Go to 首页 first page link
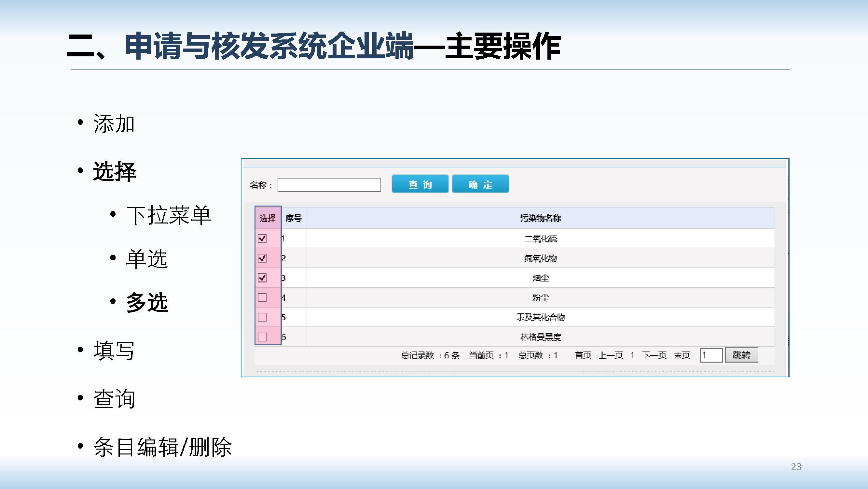868x489 pixels. coord(583,355)
